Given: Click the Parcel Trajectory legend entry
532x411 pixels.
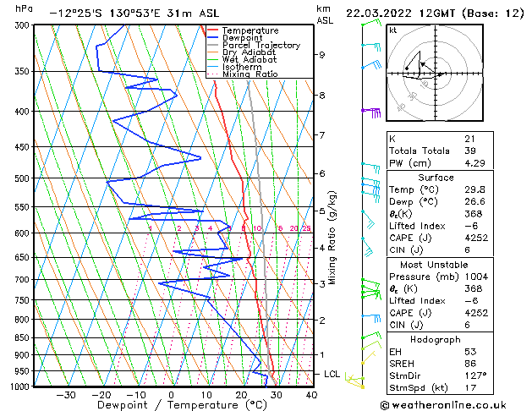Looking at the screenshot, I should (261, 45).
